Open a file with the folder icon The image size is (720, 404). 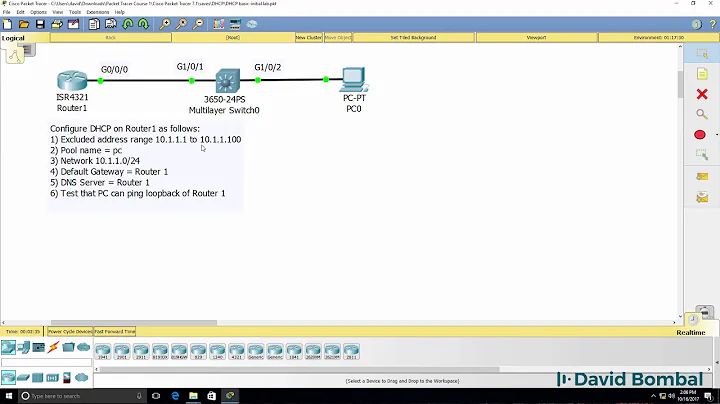pyautogui.click(x=24, y=24)
